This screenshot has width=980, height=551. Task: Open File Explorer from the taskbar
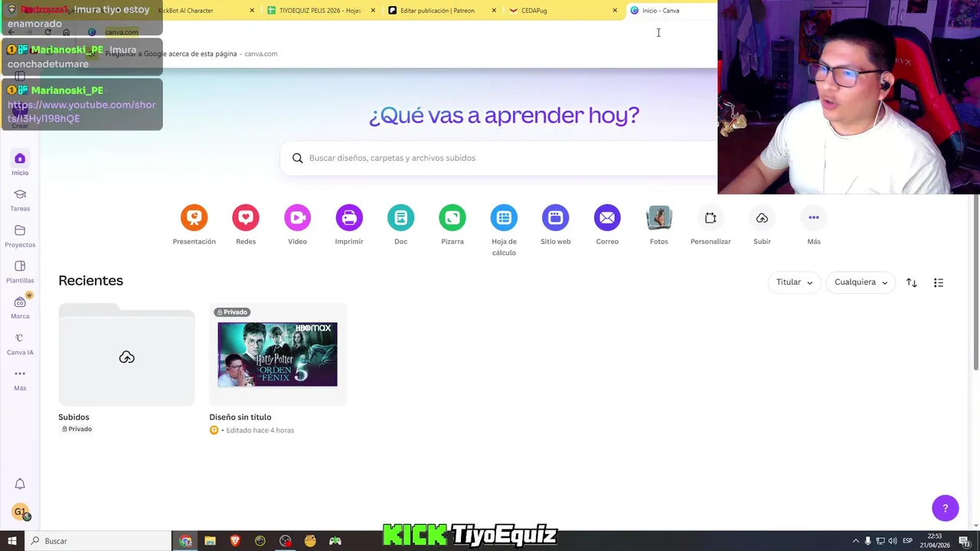(210, 541)
